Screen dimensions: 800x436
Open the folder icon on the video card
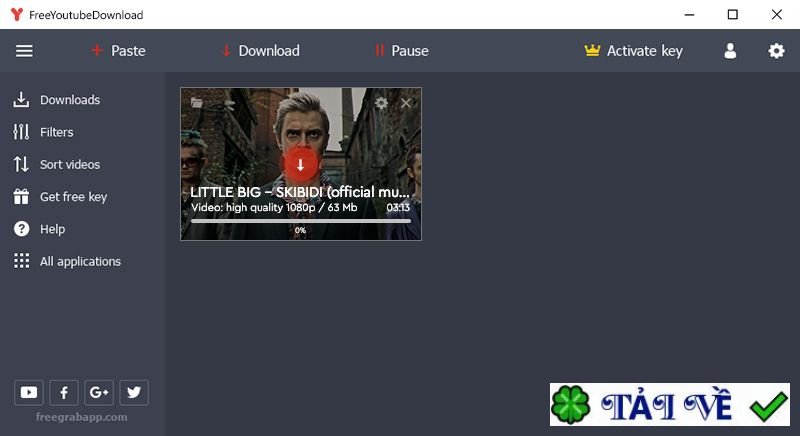(196, 102)
